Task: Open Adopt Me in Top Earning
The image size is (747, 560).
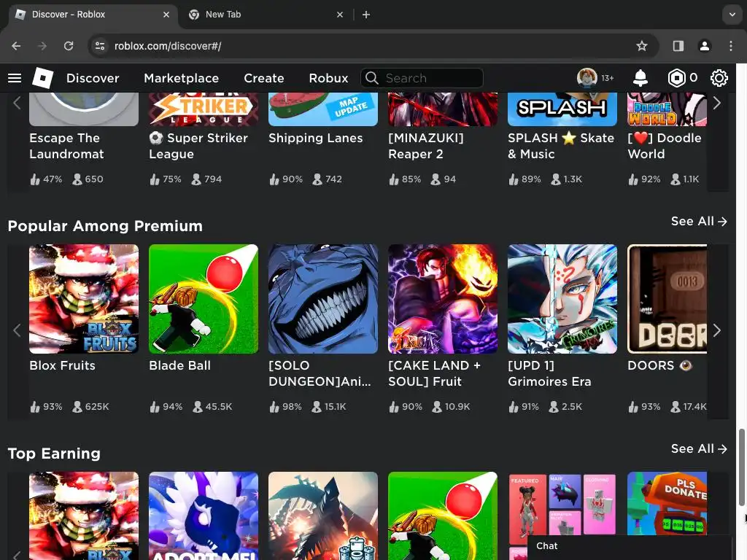Action: pos(204,516)
